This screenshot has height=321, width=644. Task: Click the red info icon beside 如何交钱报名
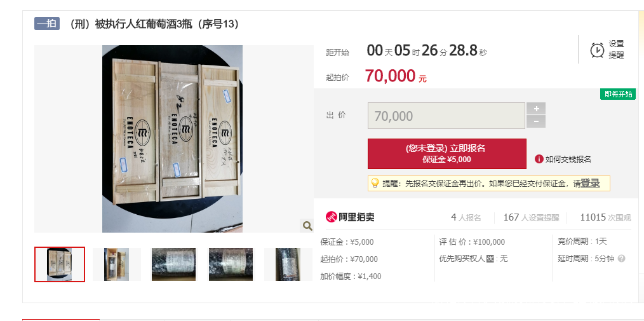pos(539,159)
